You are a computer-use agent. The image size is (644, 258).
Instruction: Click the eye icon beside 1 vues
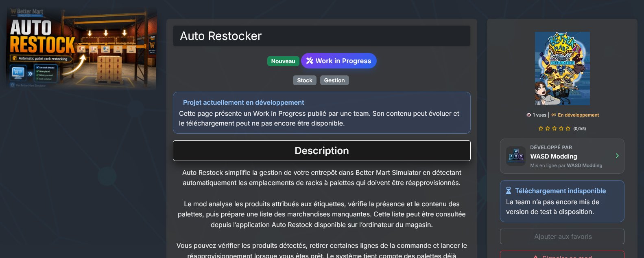point(529,115)
